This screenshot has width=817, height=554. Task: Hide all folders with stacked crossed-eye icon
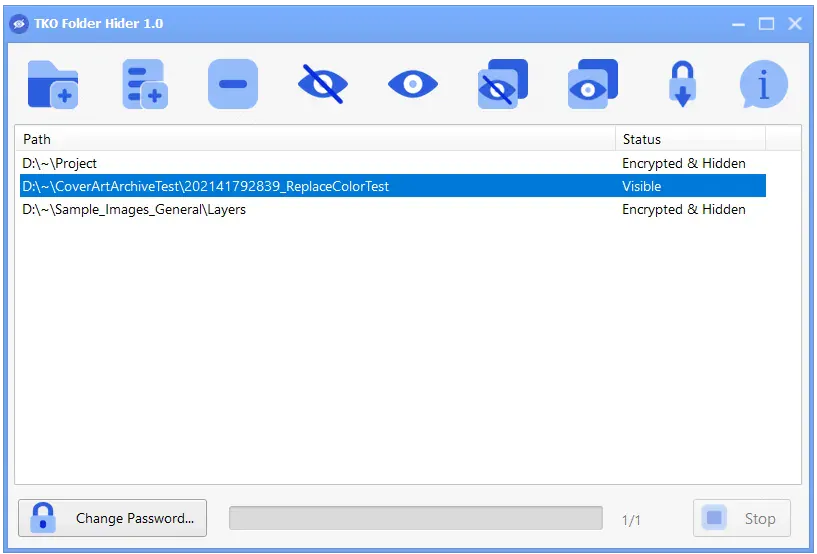click(503, 84)
